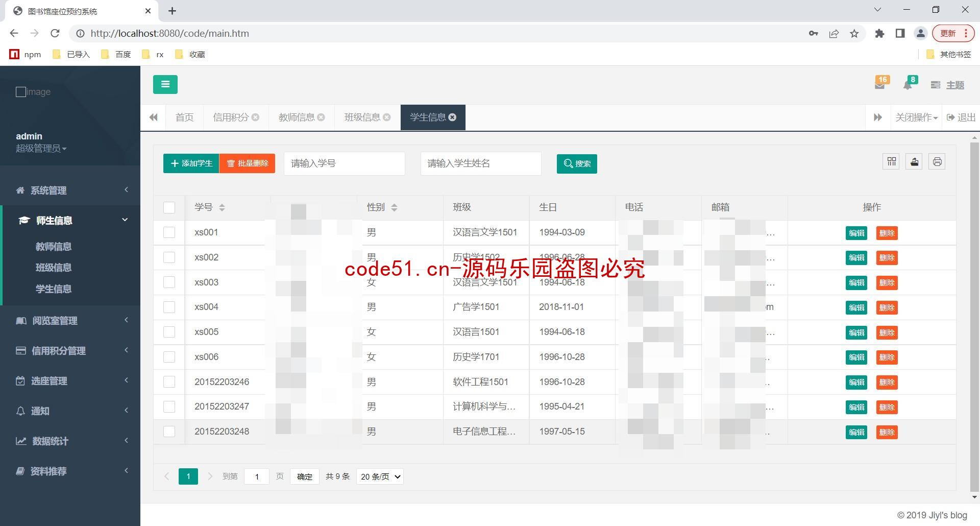This screenshot has width=980, height=526.
Task: Click 搜索 search button
Action: (577, 163)
